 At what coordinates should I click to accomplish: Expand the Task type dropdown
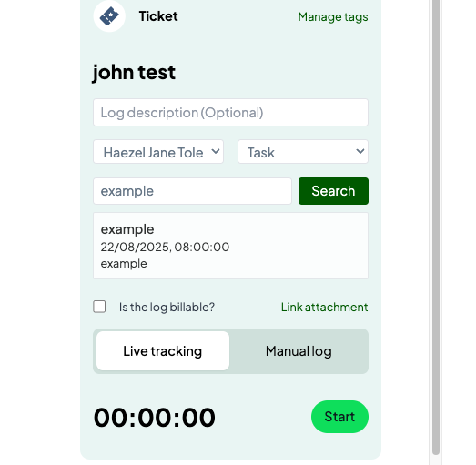(303, 152)
